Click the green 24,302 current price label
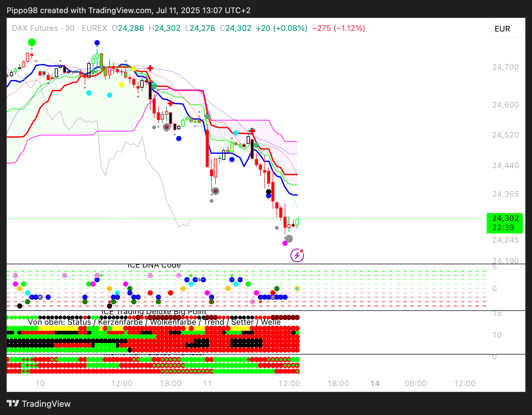This screenshot has height=415, width=532. [x=505, y=223]
